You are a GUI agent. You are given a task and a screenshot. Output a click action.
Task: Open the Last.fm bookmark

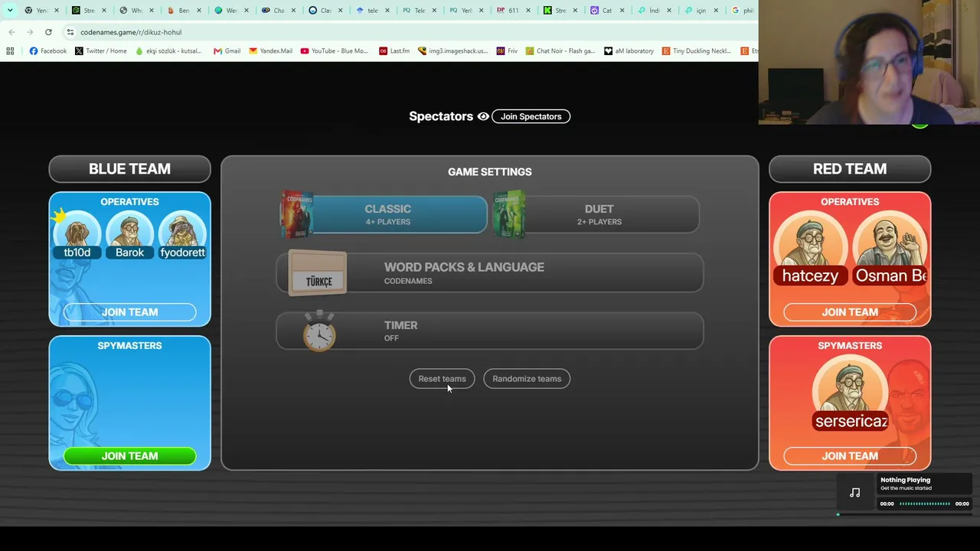394,51
